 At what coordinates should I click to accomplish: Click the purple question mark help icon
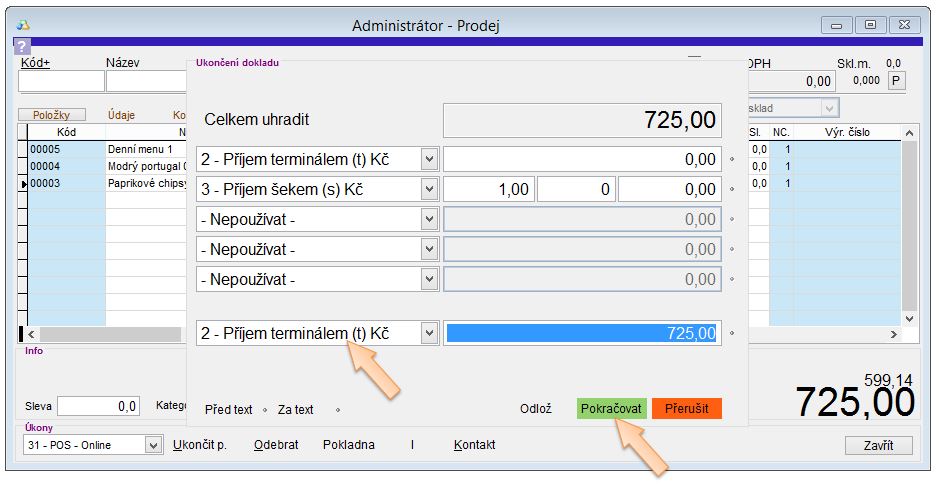coord(22,46)
